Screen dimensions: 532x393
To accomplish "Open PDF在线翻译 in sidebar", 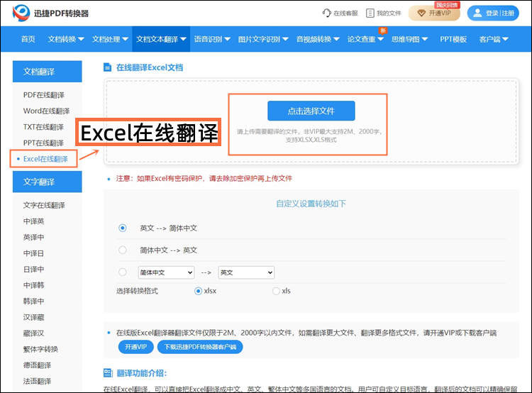I will pos(44,95).
